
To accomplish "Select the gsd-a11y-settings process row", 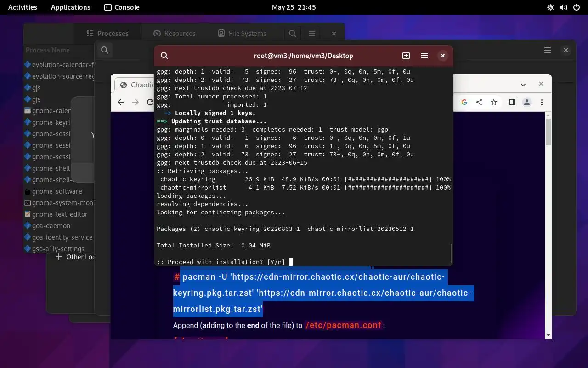I will [x=59, y=249].
